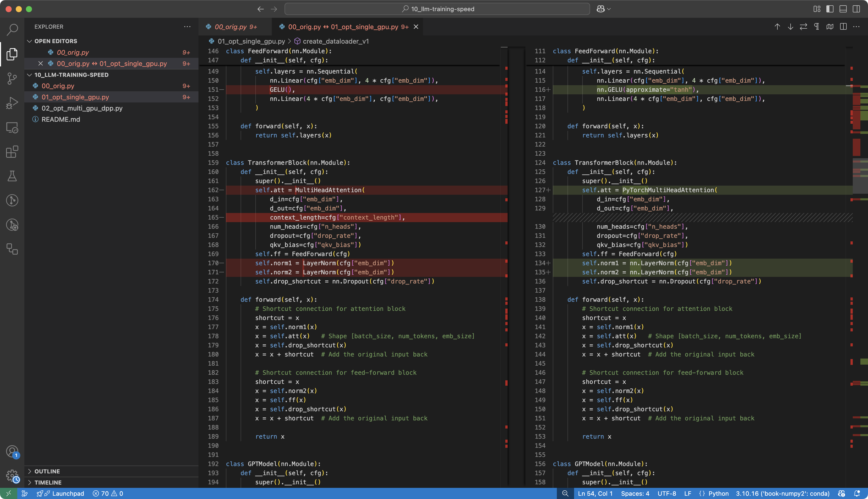The width and height of the screenshot is (868, 499).
Task: Collapse the OPEN EDITORS section
Action: point(29,41)
